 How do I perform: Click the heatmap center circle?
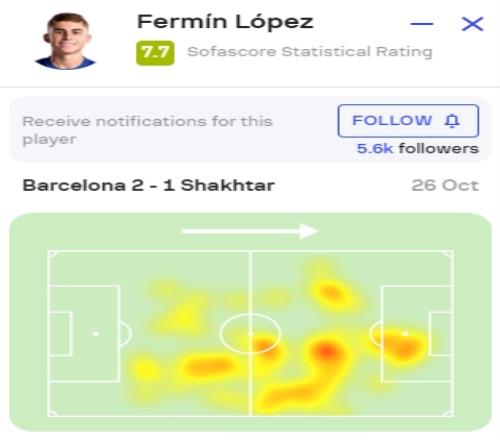pos(250,333)
